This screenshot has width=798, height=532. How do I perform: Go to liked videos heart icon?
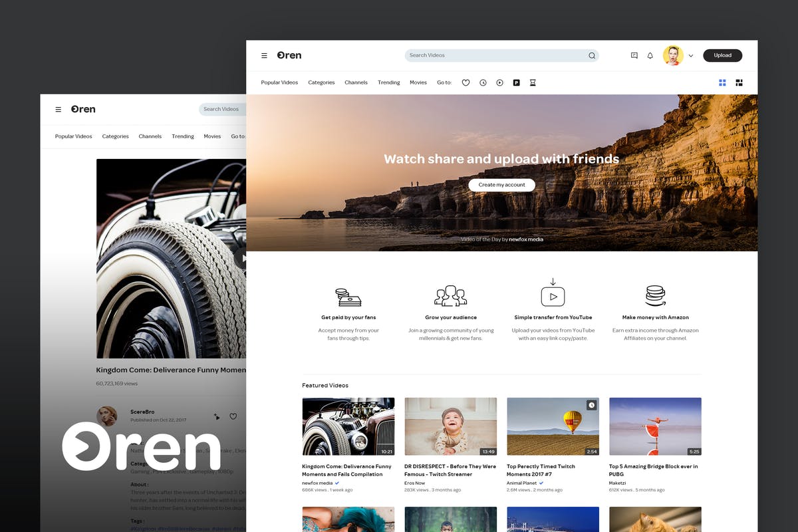(465, 83)
